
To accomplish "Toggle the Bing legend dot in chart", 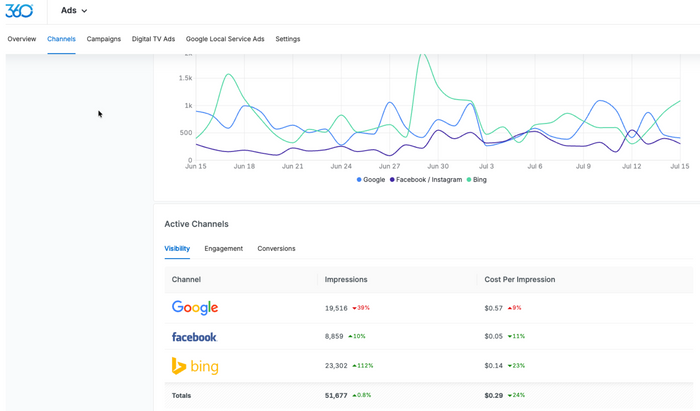I will pyautogui.click(x=469, y=179).
